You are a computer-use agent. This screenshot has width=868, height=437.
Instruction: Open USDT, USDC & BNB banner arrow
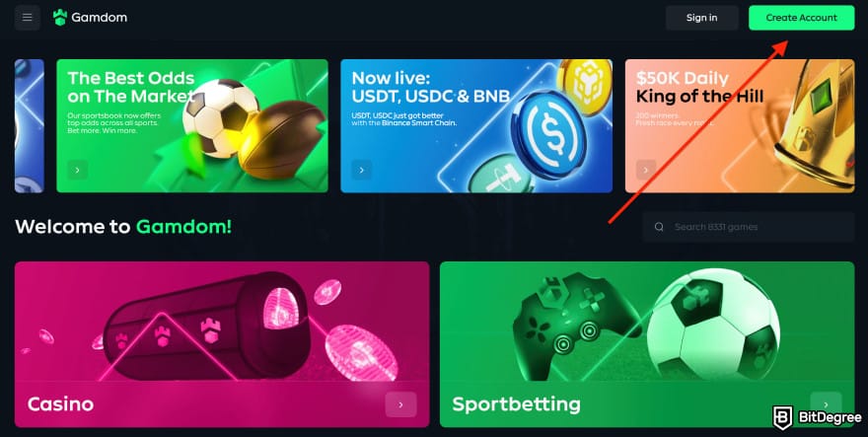(361, 170)
